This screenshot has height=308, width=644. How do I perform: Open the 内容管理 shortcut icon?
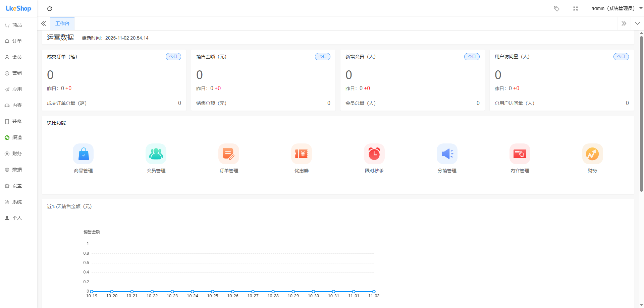pos(520,154)
